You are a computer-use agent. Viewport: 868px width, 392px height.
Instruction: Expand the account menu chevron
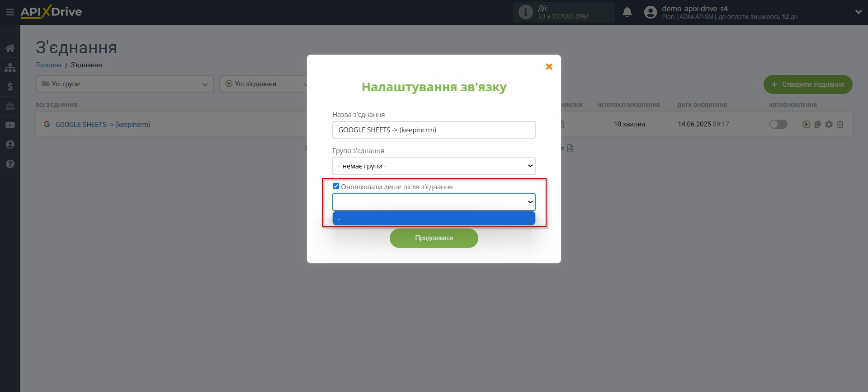click(x=859, y=12)
